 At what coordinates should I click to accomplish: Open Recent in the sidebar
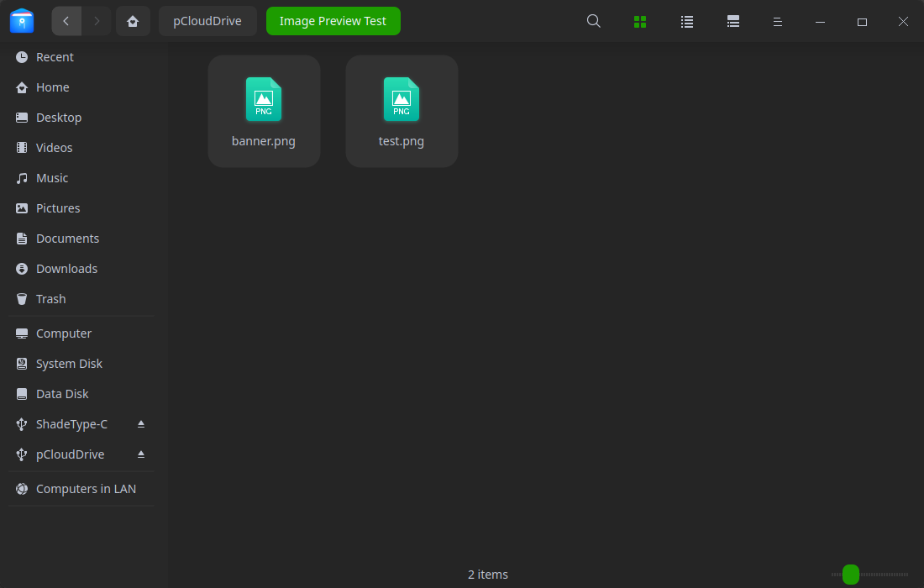(81, 57)
